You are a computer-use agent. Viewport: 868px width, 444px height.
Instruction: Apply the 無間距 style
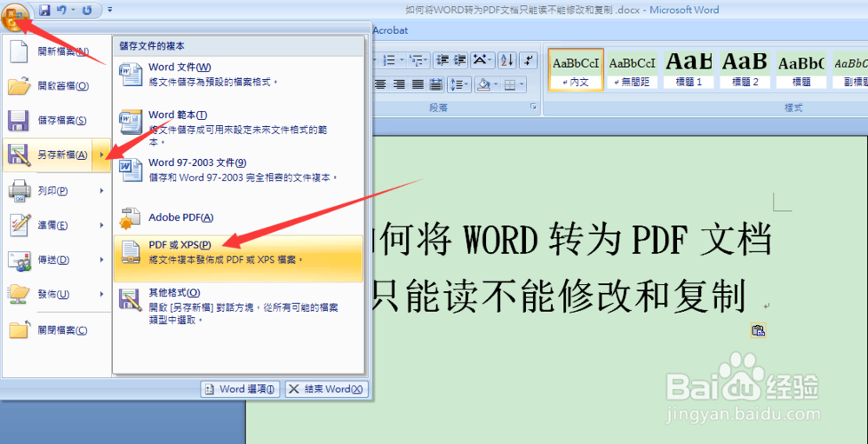tap(632, 70)
